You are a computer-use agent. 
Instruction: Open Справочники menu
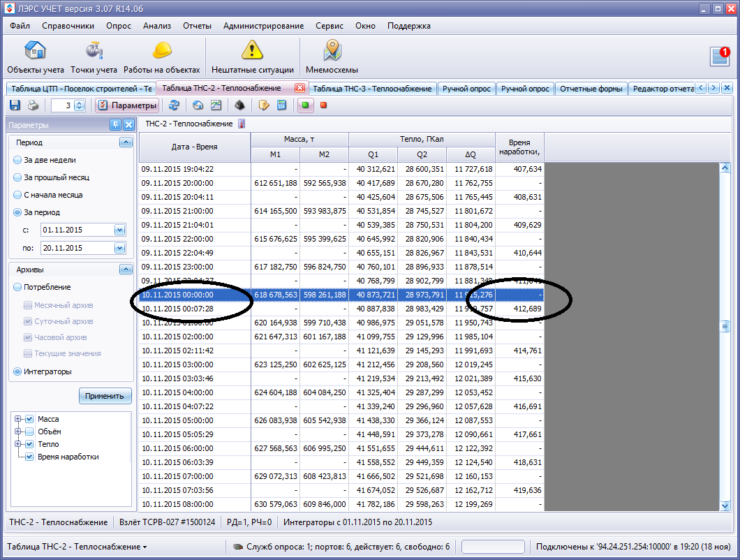coord(68,26)
